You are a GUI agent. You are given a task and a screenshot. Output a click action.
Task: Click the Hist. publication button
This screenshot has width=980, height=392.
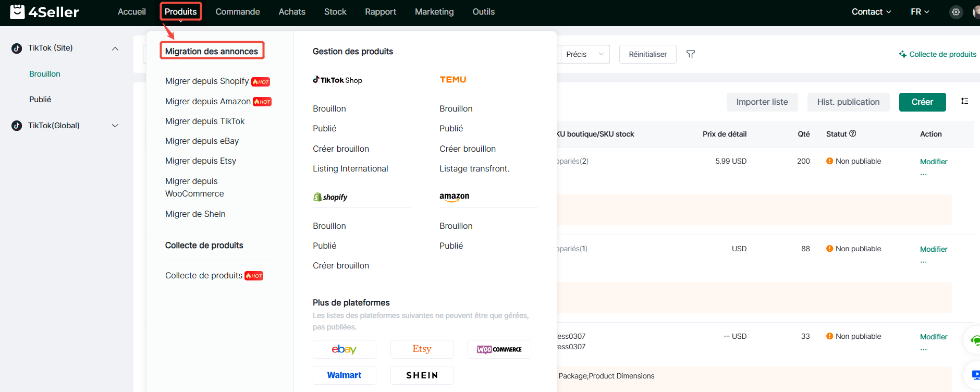[x=849, y=102]
